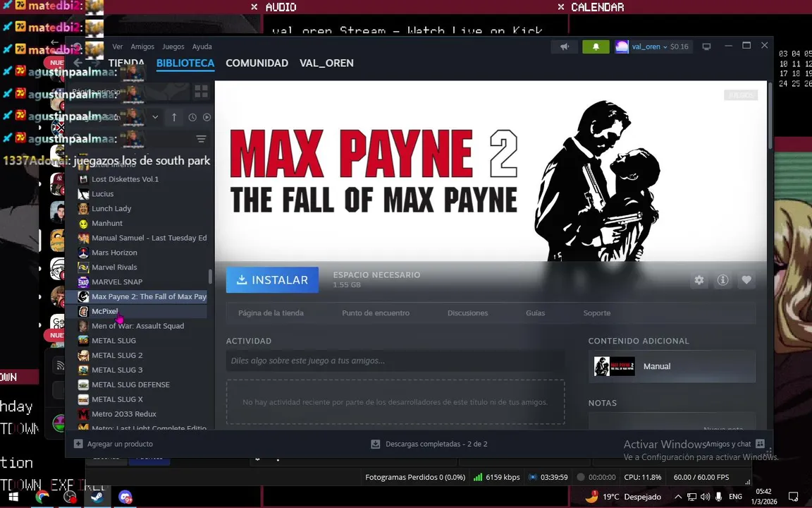Show game info for Max Payne 2
The image size is (812, 508).
click(x=722, y=280)
